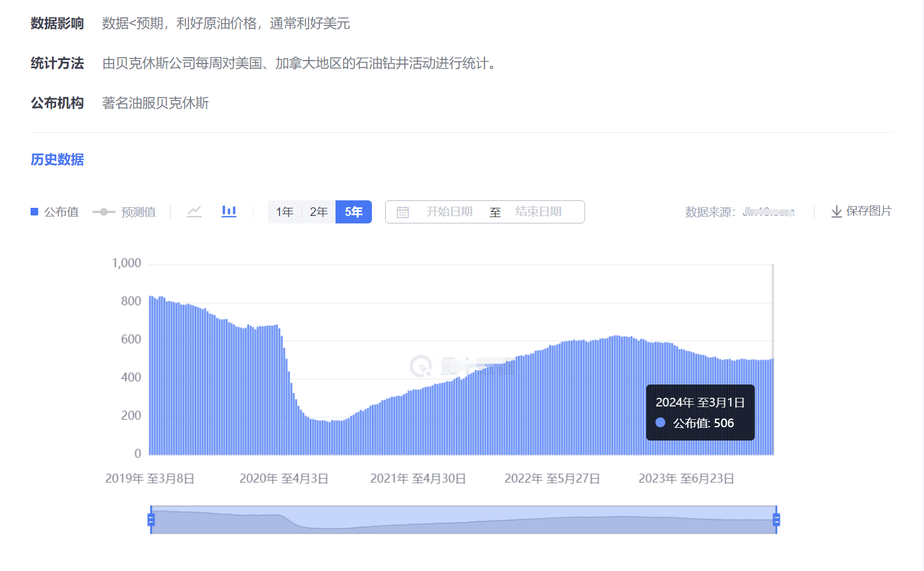
Task: Toggle visibility of 公布值 series
Action: point(55,211)
